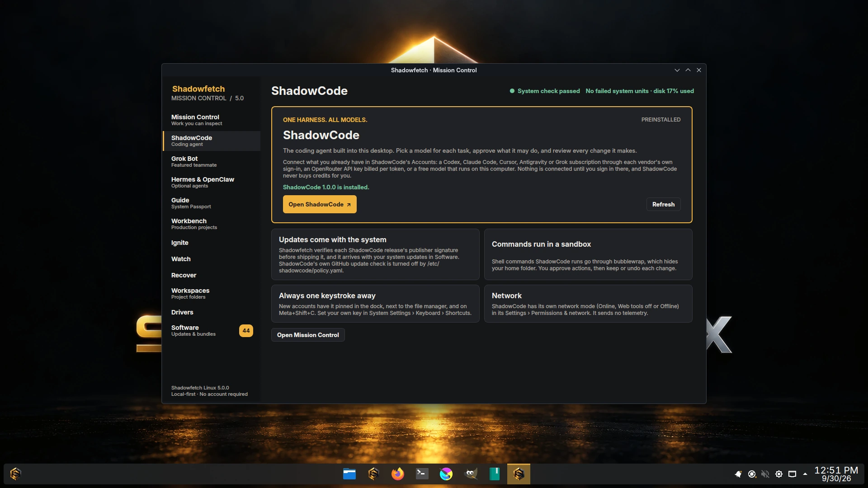Open Workspaces project folders
Screen dimensions: 868x488
[212, 293]
